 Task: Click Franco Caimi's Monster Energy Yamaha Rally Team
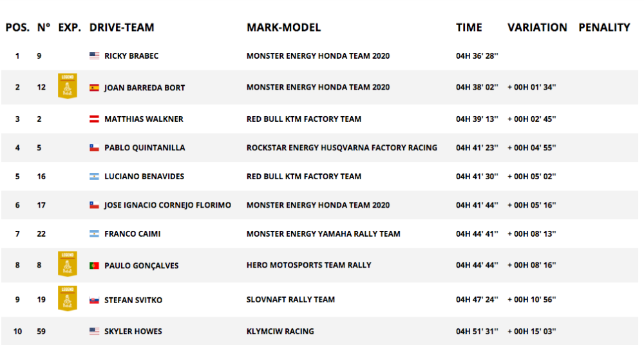tap(323, 234)
